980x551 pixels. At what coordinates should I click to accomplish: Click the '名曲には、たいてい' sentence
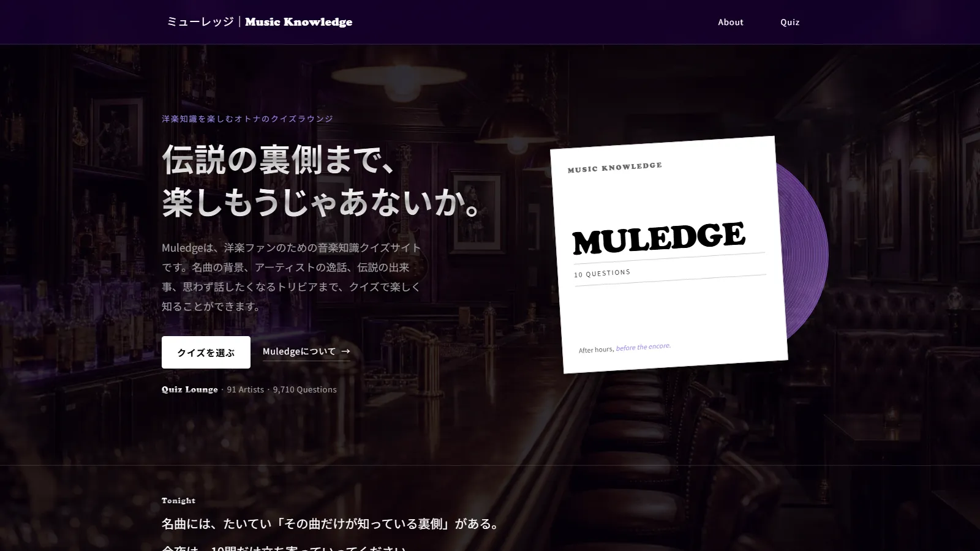pos(331,524)
